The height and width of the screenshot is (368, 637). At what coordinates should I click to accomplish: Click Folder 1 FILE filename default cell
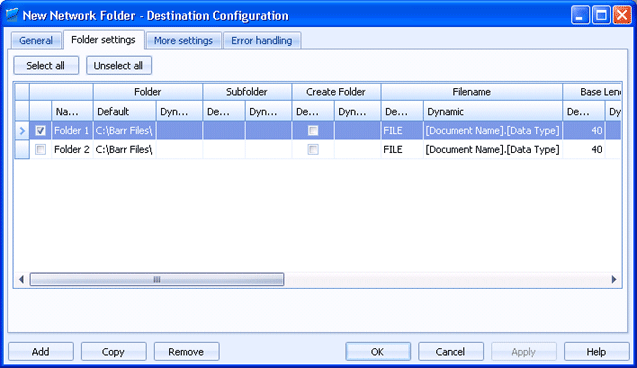click(x=402, y=130)
